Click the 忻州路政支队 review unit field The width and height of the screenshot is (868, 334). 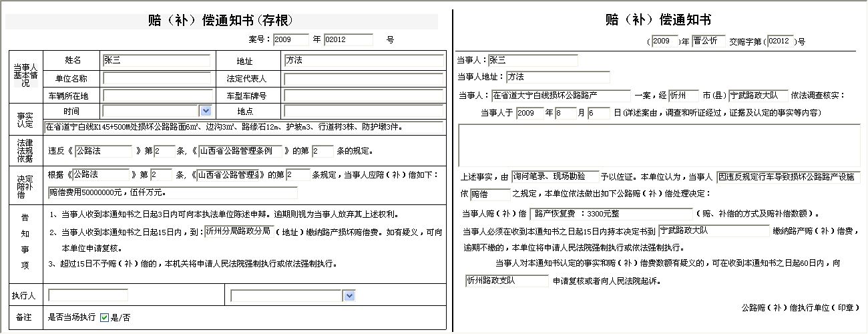pos(507,281)
